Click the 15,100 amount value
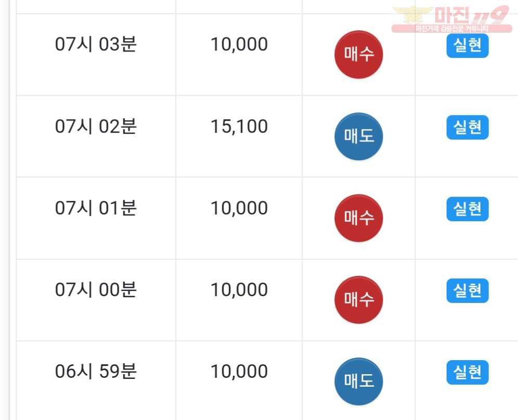The width and height of the screenshot is (518, 420). click(239, 127)
